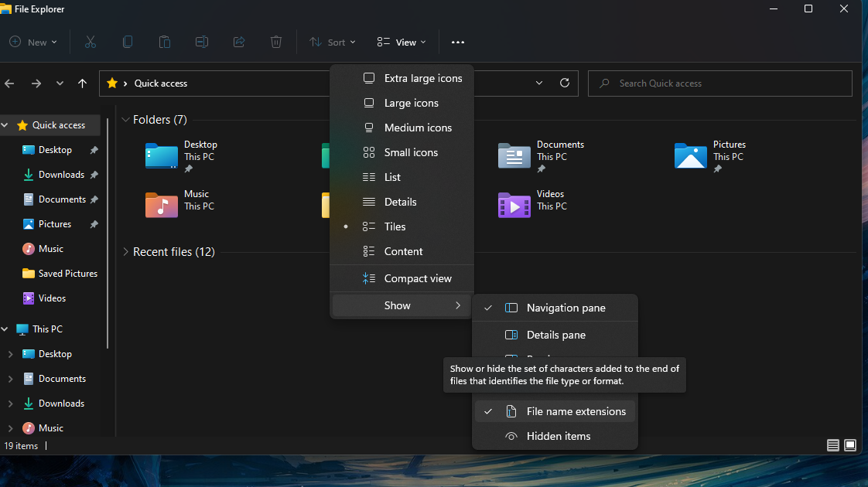Click the Search Quick access field
The image size is (868, 487).
[x=719, y=83]
